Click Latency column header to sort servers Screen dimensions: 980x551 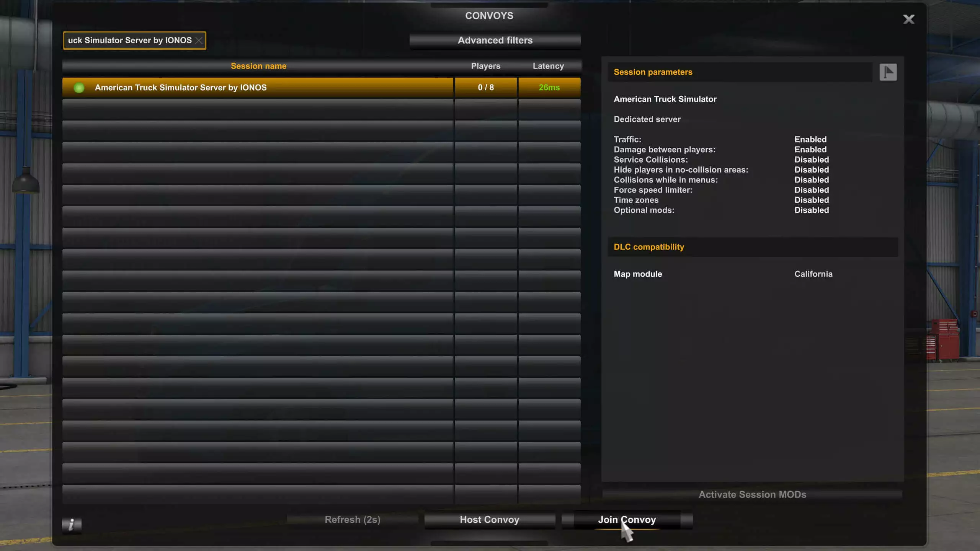[549, 66]
